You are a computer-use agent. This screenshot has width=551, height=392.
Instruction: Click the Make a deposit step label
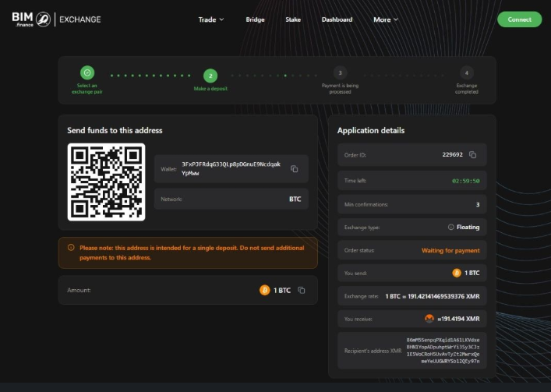point(210,89)
